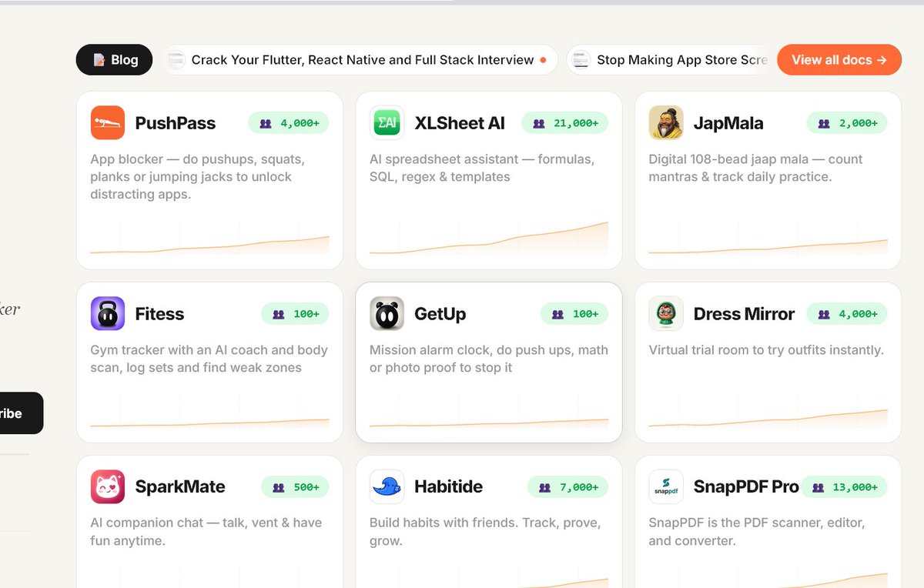Click the JapMala title
Screen dimensions: 924x588
coord(728,123)
